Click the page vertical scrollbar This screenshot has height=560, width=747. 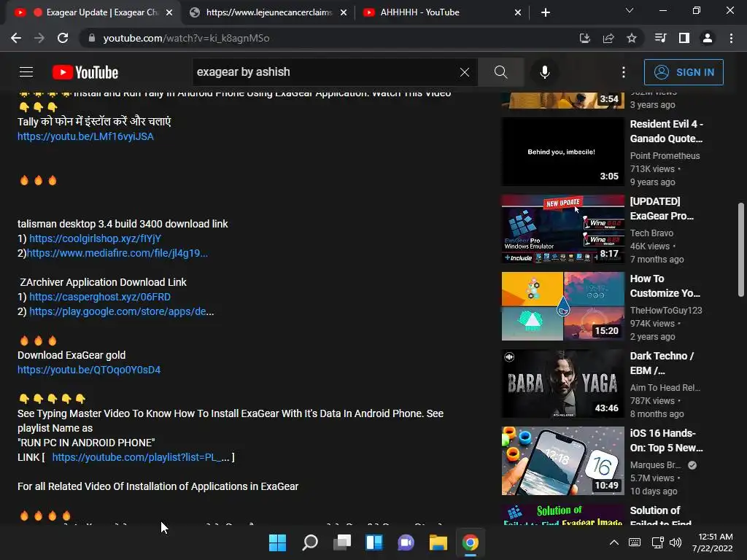point(741,249)
